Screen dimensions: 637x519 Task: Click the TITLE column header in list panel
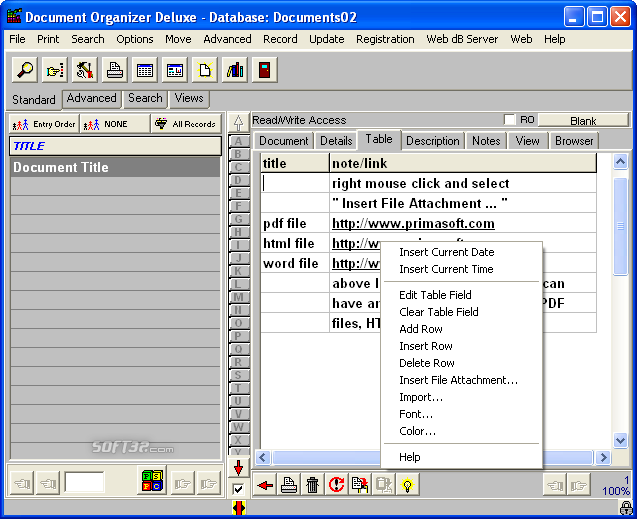tap(115, 146)
